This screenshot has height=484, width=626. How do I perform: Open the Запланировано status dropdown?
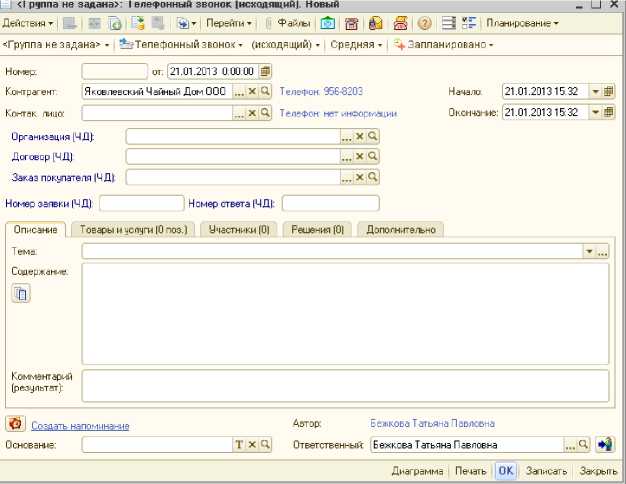(x=447, y=45)
